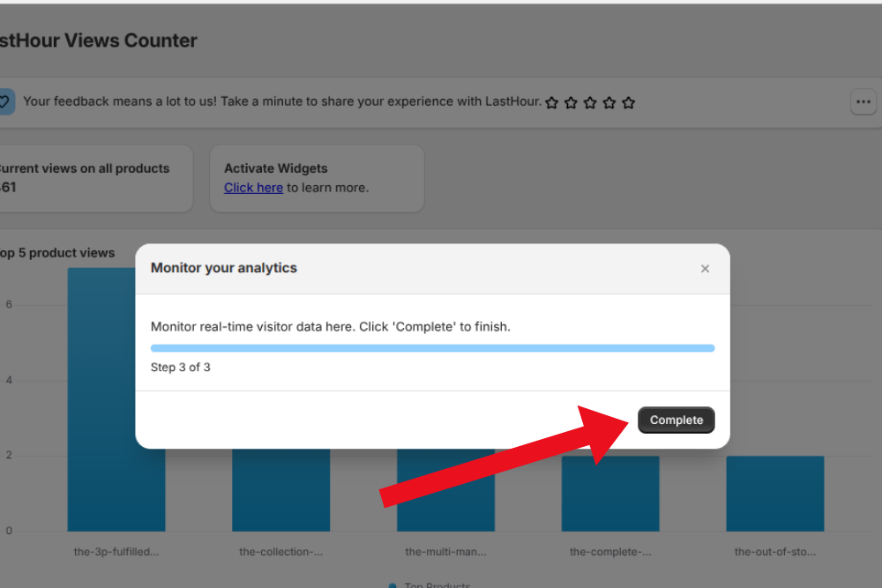Follow the 'Click here' link
882x588 pixels.
pyautogui.click(x=253, y=187)
